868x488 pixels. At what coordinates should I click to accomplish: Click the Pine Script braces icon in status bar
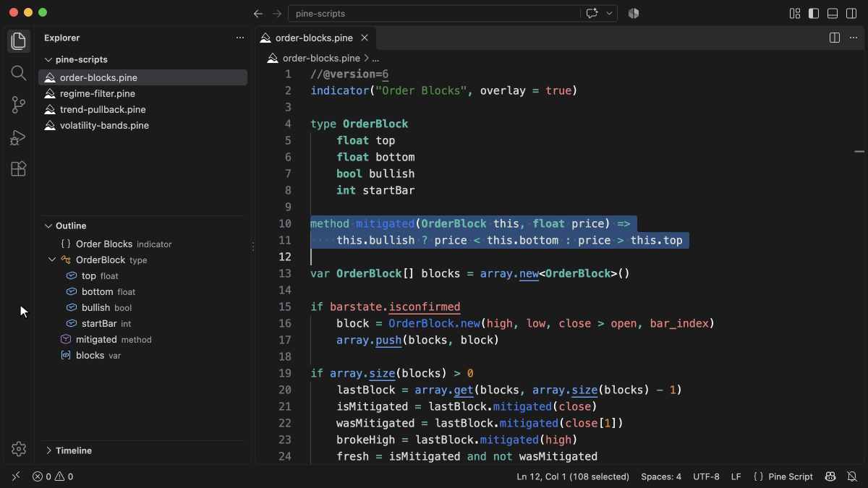(758, 476)
